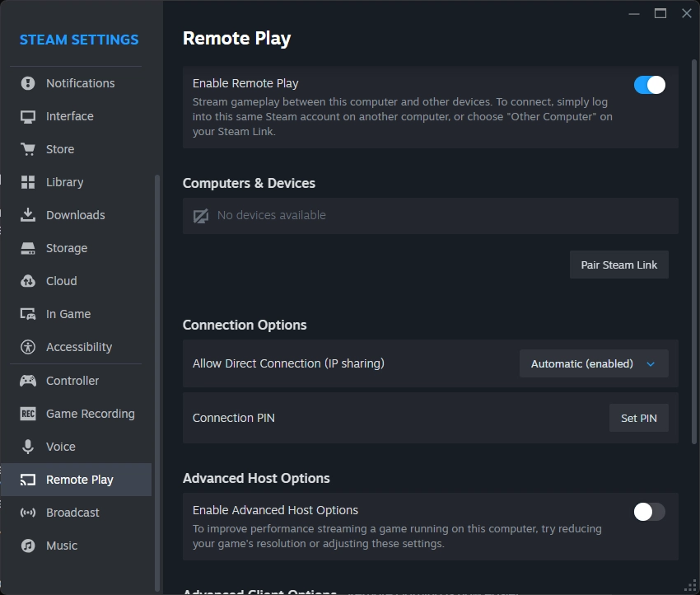Viewport: 700px width, 595px height.
Task: Click the Library grid icon
Action: coord(28,182)
